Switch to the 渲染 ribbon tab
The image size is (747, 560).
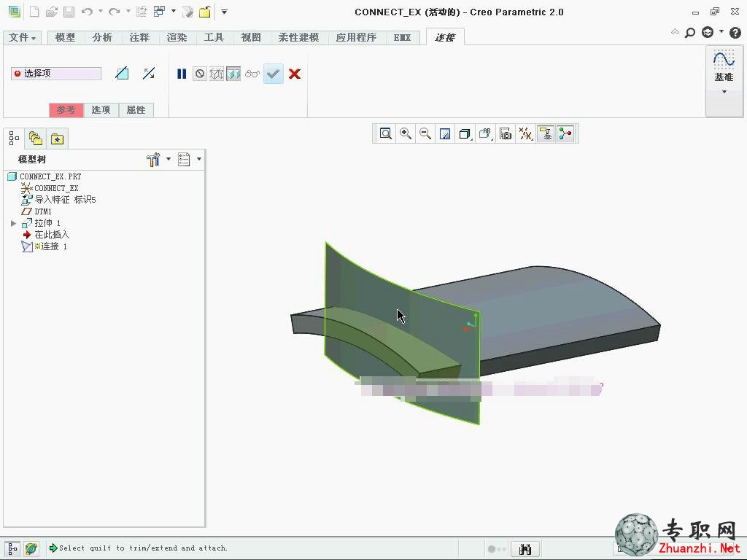click(x=177, y=37)
